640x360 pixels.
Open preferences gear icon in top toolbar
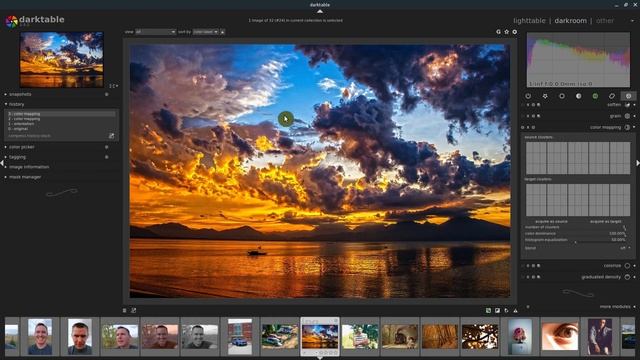click(515, 31)
